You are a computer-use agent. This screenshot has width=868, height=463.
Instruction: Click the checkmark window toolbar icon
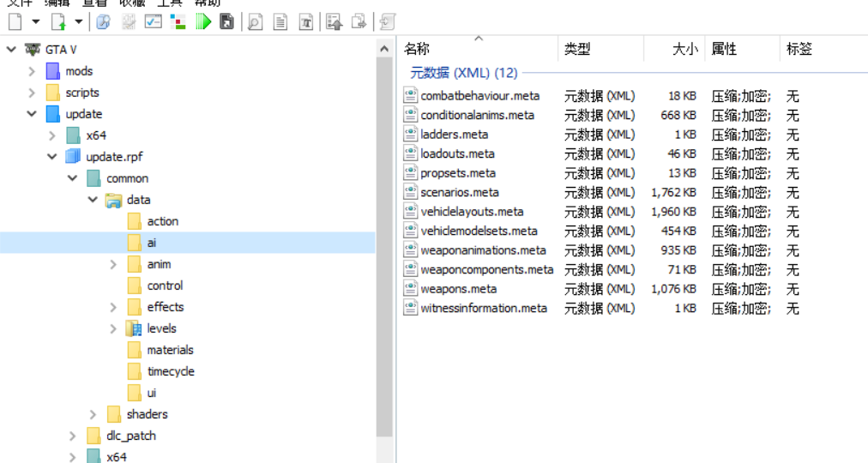click(154, 22)
